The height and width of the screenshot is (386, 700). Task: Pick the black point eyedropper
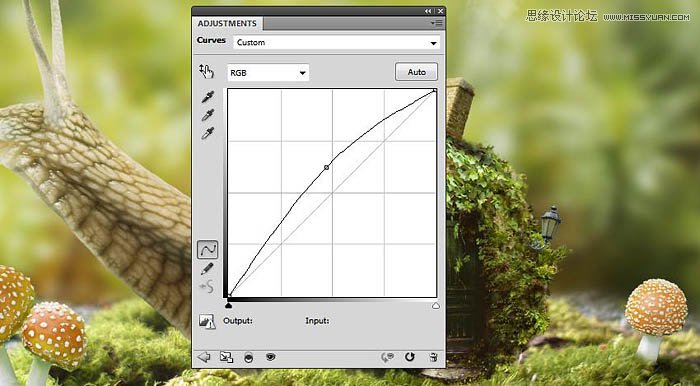click(x=208, y=97)
